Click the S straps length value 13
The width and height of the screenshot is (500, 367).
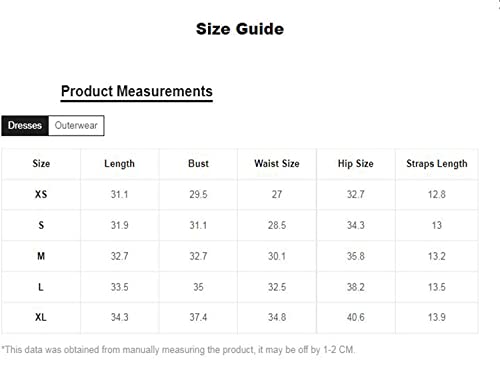point(437,225)
